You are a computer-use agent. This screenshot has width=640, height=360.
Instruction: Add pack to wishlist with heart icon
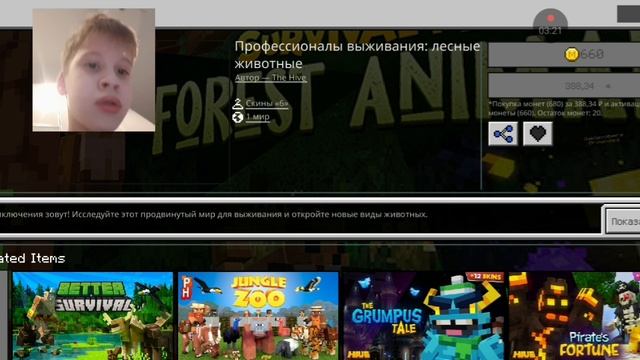tap(538, 133)
